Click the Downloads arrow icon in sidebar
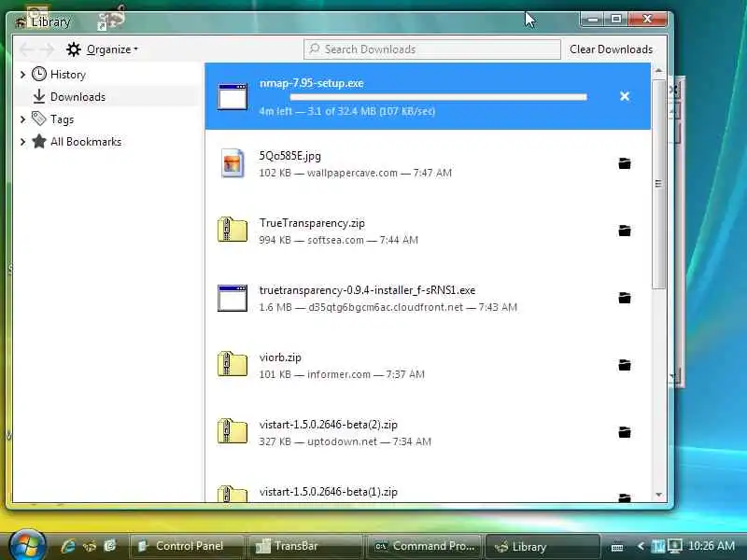This screenshot has height=560, width=747. pyautogui.click(x=39, y=97)
